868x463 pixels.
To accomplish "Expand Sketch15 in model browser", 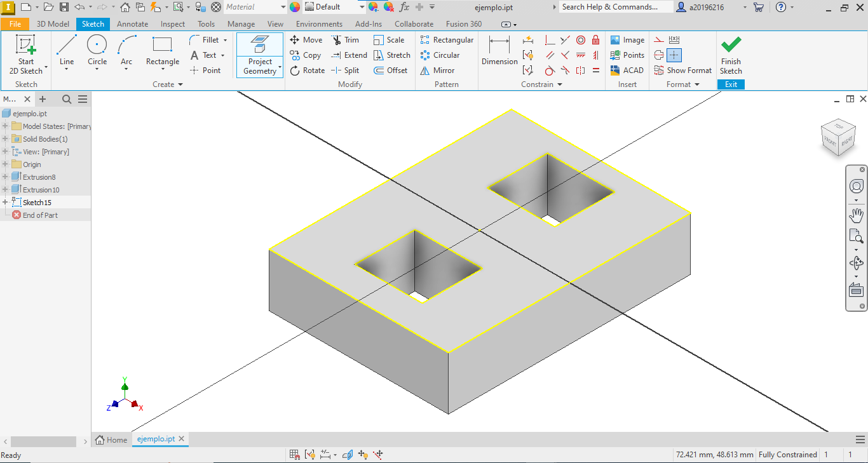I will pos(5,203).
